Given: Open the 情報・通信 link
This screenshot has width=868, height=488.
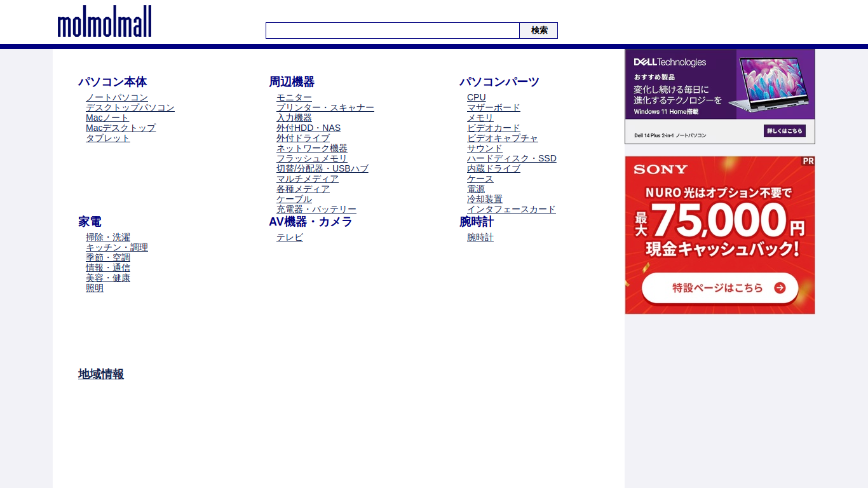Looking at the screenshot, I should tap(108, 268).
